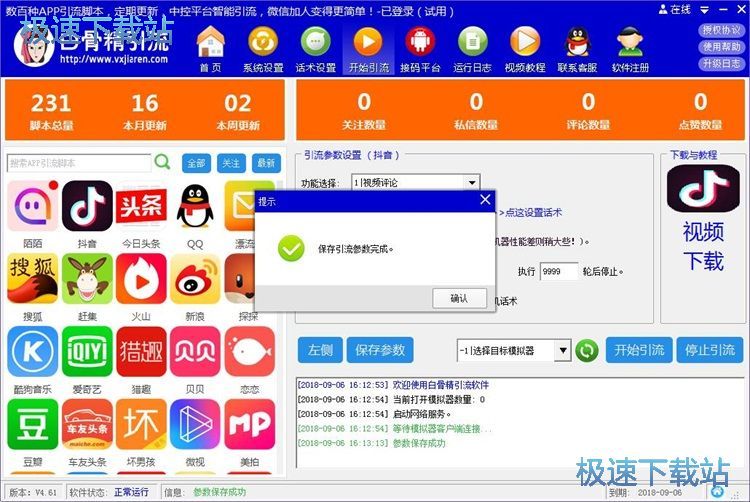Select the 豆瓣 app icon
This screenshot has height=502, width=750.
pos(33,425)
